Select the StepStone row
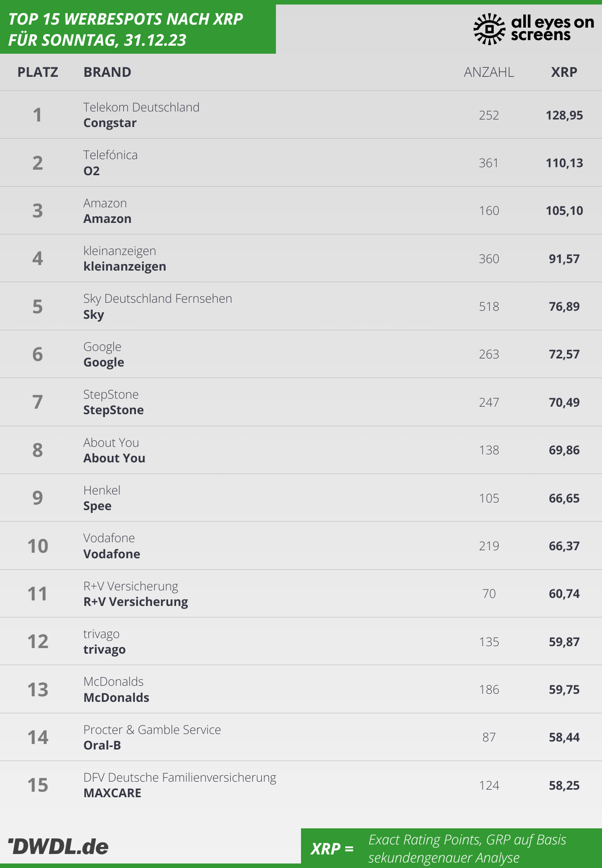The height and width of the screenshot is (868, 602). [301, 402]
